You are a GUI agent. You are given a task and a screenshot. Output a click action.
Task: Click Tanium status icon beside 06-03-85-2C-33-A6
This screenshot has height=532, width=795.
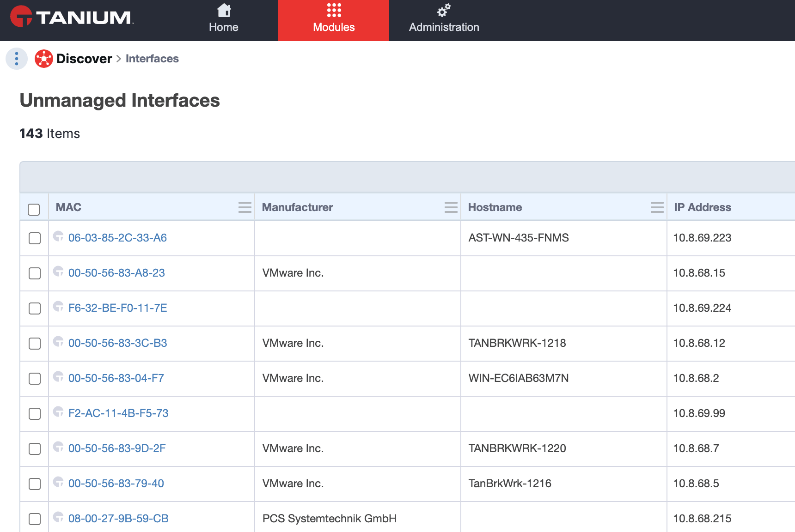click(x=58, y=236)
